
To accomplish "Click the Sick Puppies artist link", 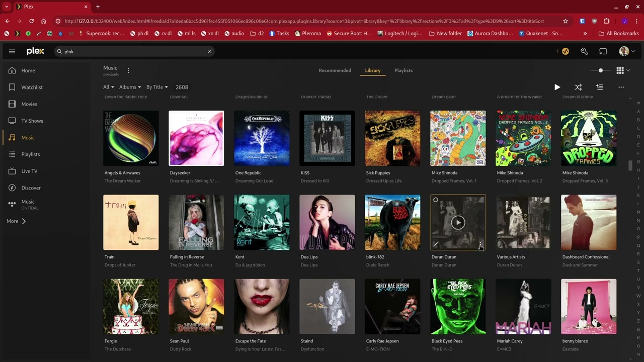I will click(378, 173).
